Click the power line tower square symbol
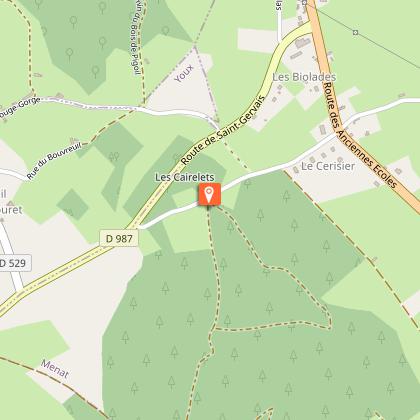Image resolution: width=420 pixels, height=420 pixels. (355, 32)
